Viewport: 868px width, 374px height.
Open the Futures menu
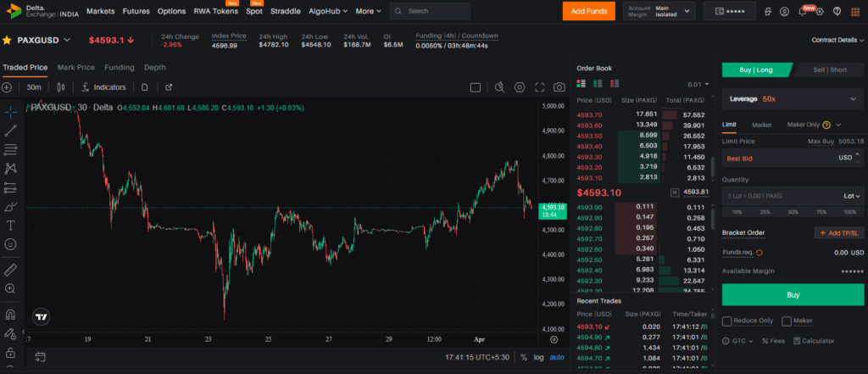pos(136,11)
